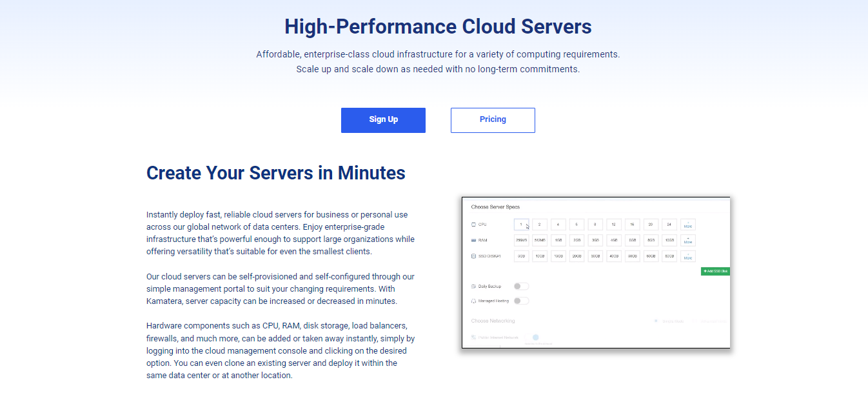This screenshot has width=868, height=393.
Task: Click the Public Internet Network icon
Action: (473, 338)
